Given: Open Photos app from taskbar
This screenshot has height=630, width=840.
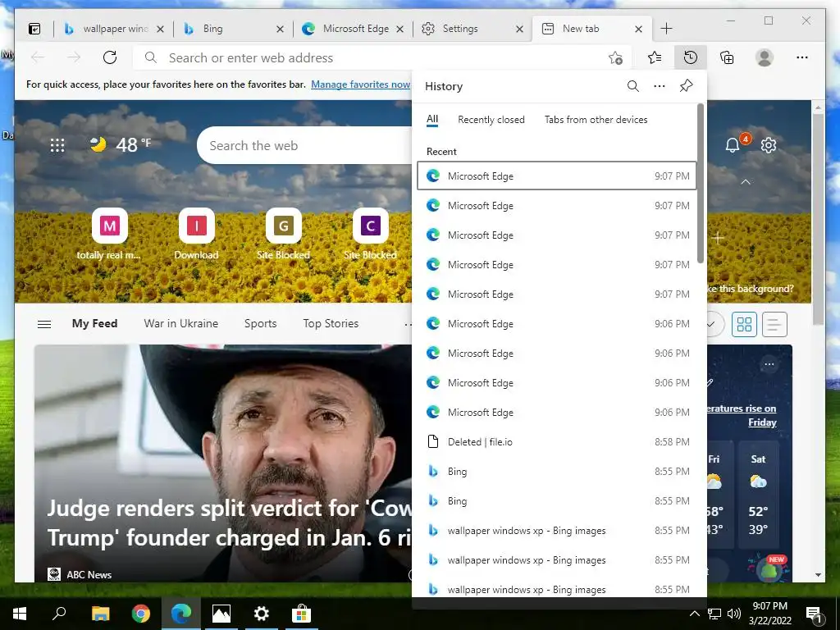Looking at the screenshot, I should tap(221, 614).
